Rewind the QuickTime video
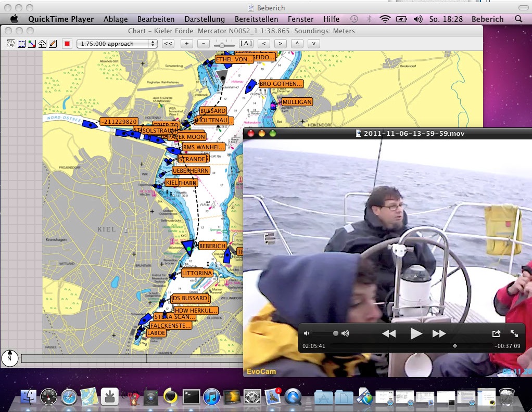The height and width of the screenshot is (412, 532). (389, 333)
